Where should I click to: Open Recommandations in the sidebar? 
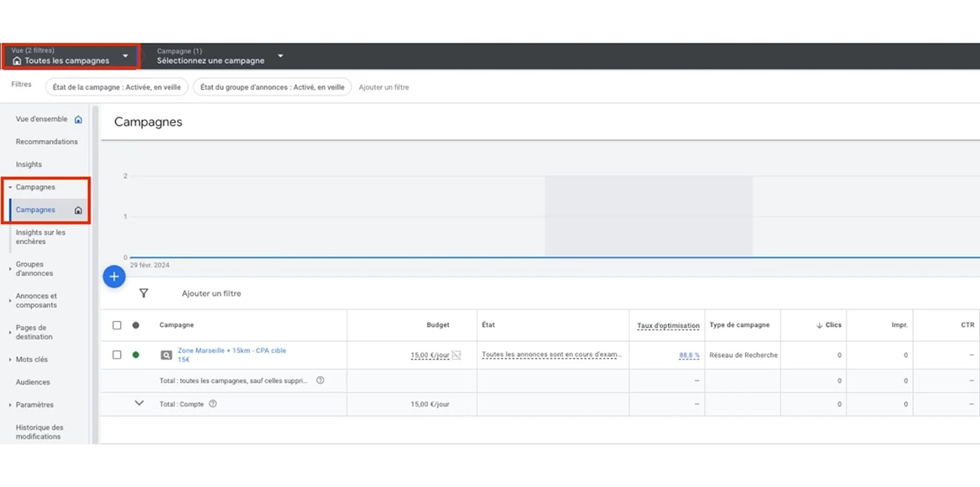47,142
